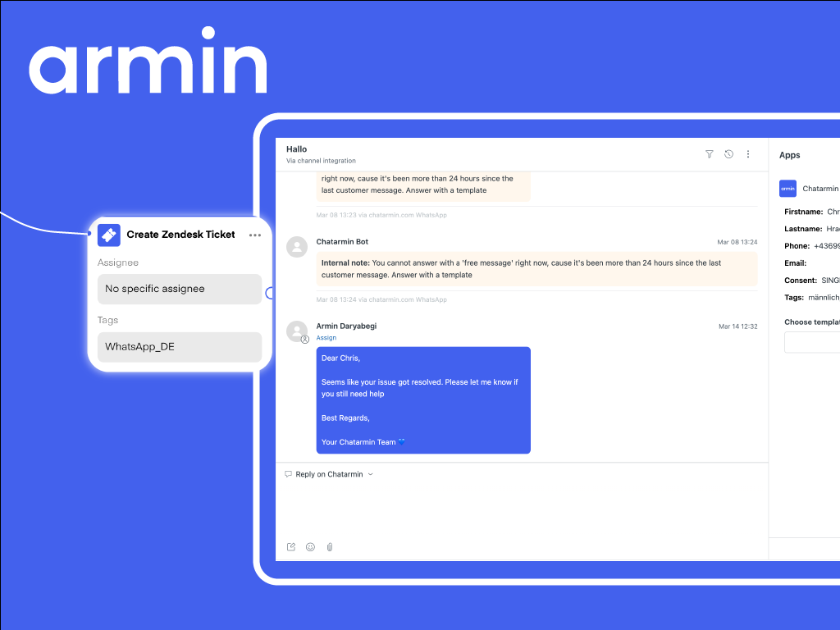Click the Armin Daryabegi avatar
The height and width of the screenshot is (630, 840).
pos(297,331)
